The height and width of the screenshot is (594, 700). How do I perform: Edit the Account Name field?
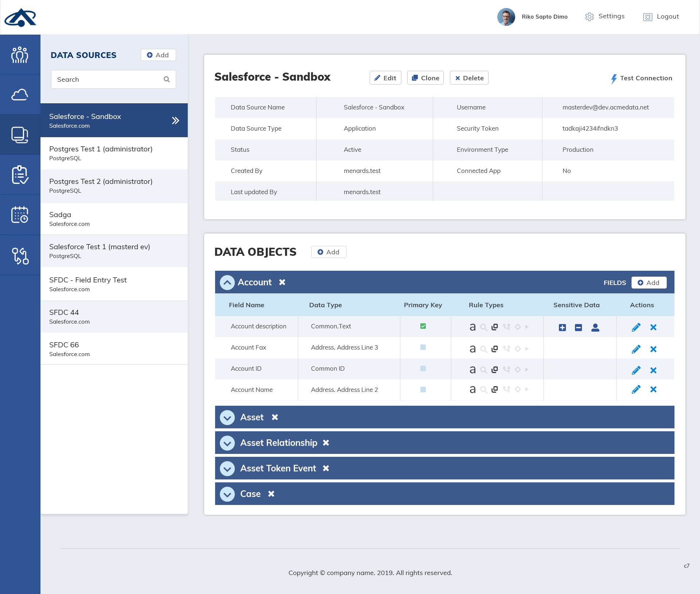(x=636, y=389)
